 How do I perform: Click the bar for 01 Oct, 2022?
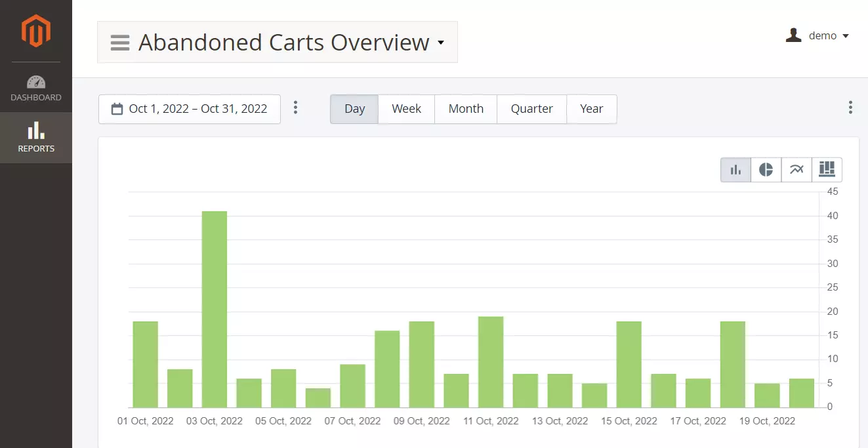145,364
